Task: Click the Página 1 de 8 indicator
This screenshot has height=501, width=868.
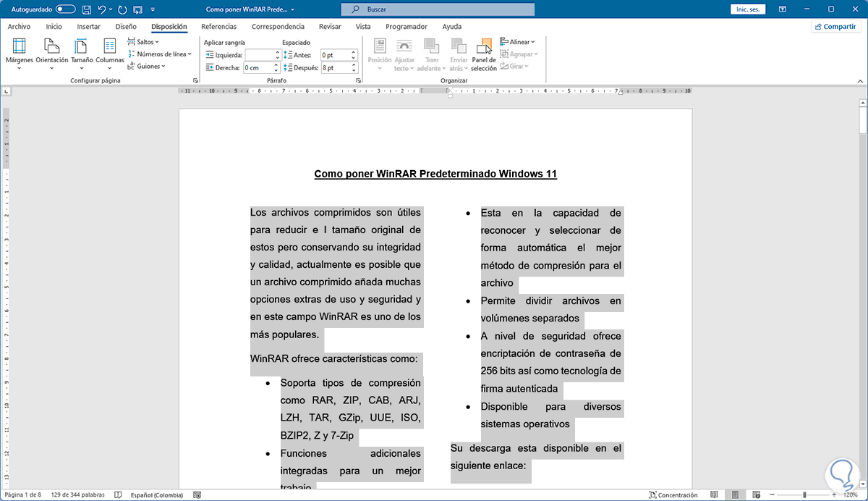Action: point(25,495)
